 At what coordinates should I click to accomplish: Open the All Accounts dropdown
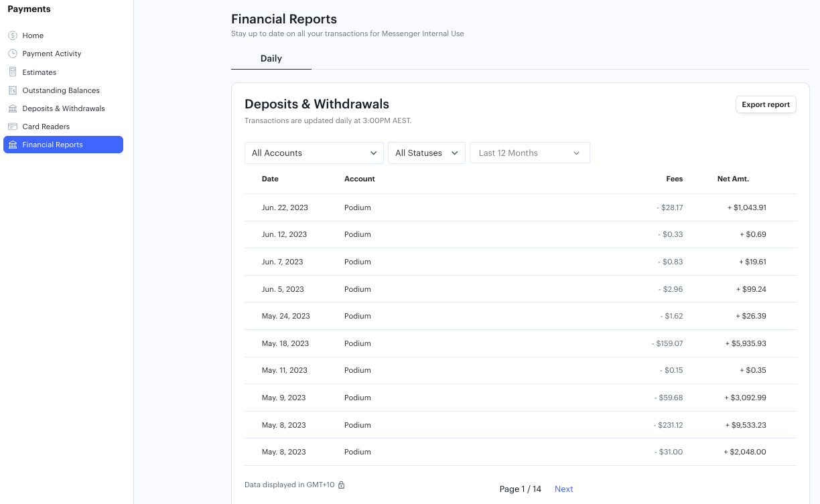coord(314,153)
